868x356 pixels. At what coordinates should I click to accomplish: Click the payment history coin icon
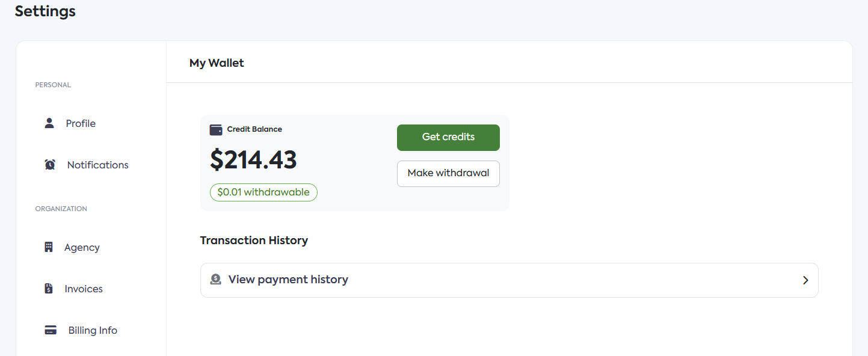point(216,280)
